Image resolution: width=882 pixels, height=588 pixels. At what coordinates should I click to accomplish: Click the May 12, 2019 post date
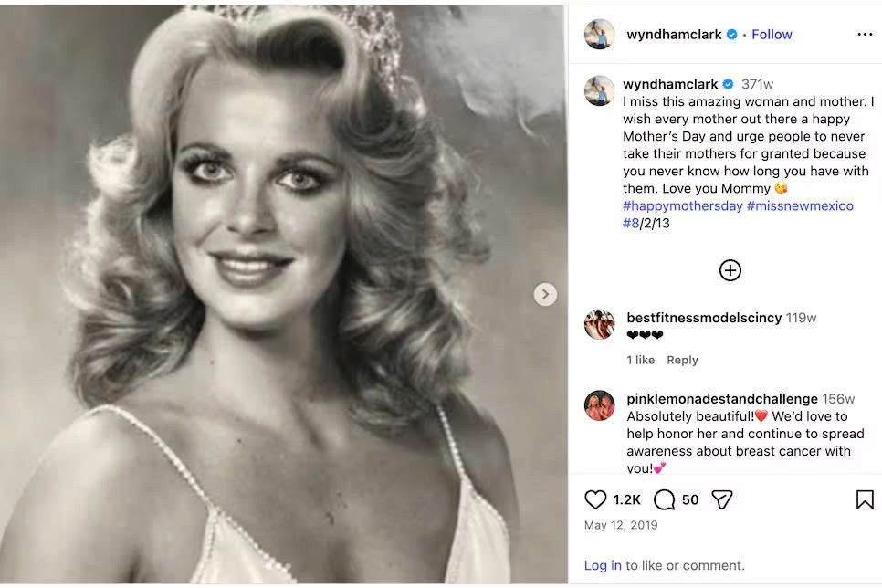point(621,526)
